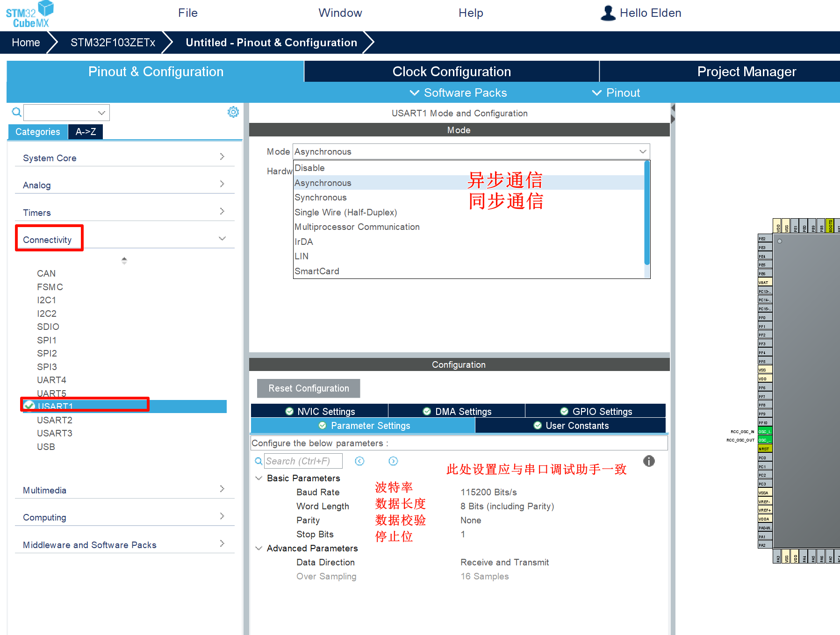Click the STM32F103ZETx breadcrumb
Screen dimensions: 840x635
pos(113,43)
